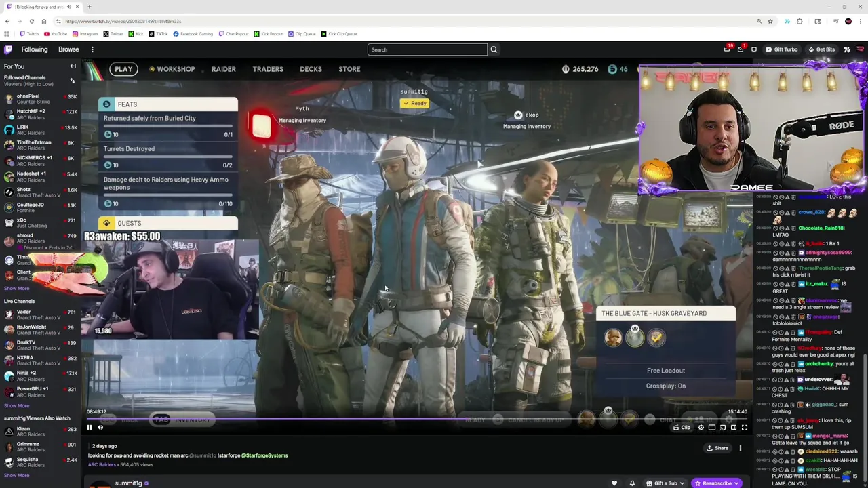Open the Resubscribe dropdown button
The image size is (868, 488).
(x=717, y=483)
